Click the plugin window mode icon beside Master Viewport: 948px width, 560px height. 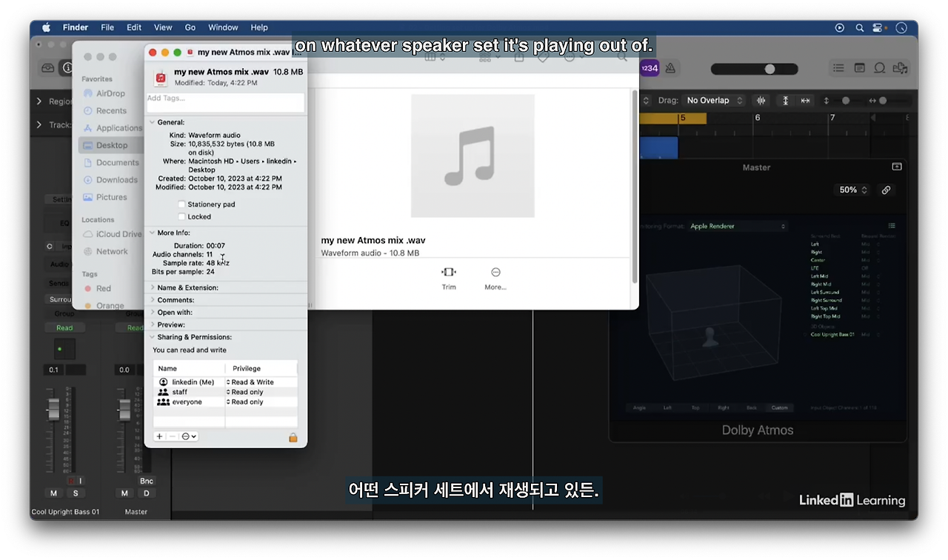(896, 167)
